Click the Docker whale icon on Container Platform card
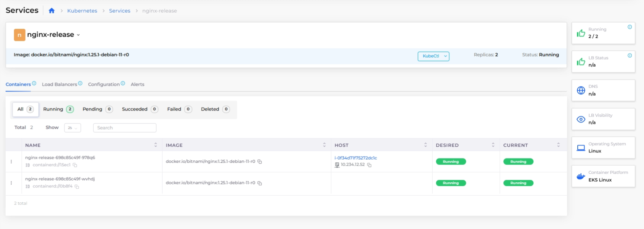644x229 pixels. (x=581, y=176)
